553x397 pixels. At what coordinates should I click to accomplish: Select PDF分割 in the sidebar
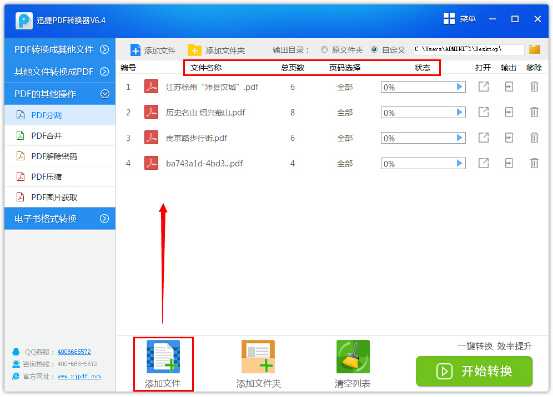60,115
